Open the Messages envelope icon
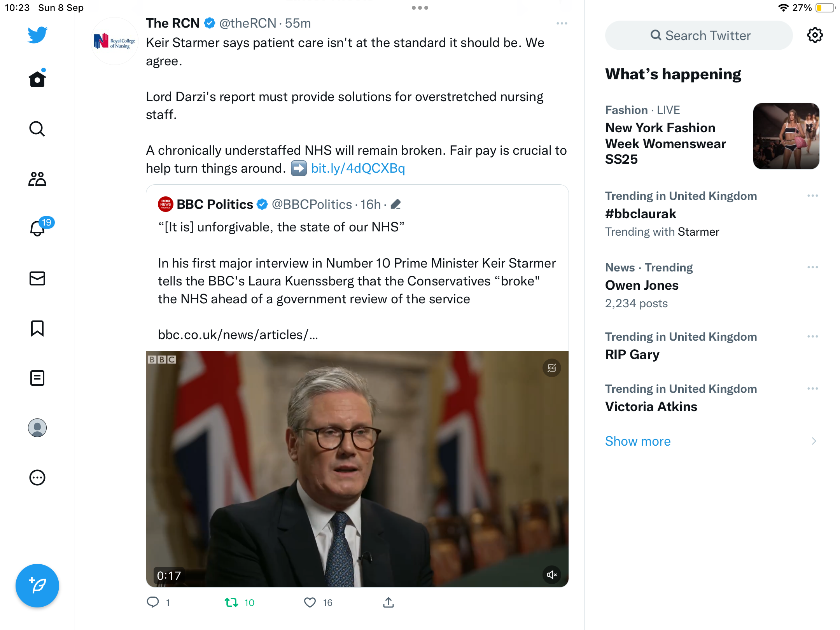 (x=37, y=278)
